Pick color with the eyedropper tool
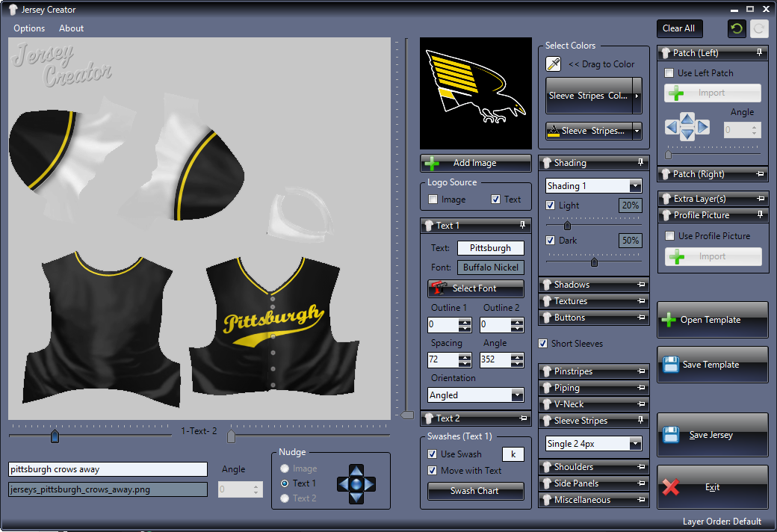Viewport: 777px width, 532px height. 553,64
